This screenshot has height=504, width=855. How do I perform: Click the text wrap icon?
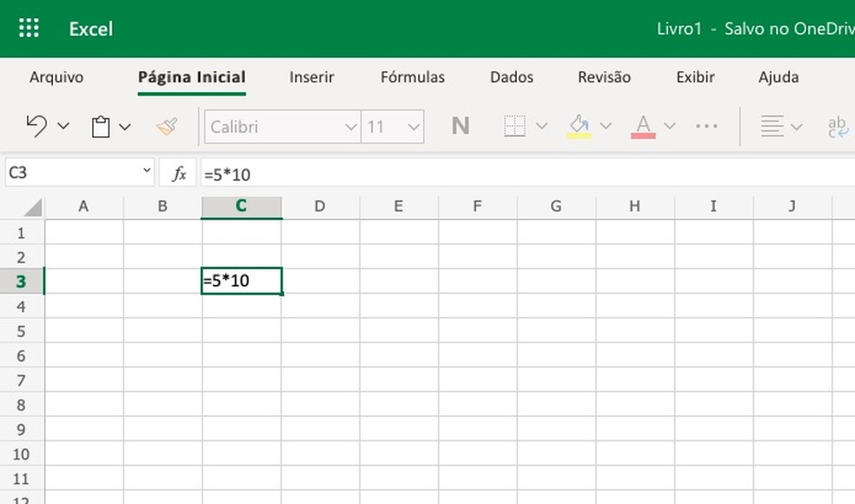pyautogui.click(x=837, y=126)
